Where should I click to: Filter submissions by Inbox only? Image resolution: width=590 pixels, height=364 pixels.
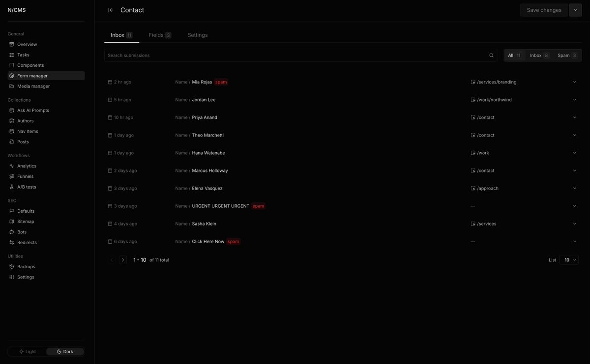click(x=539, y=56)
